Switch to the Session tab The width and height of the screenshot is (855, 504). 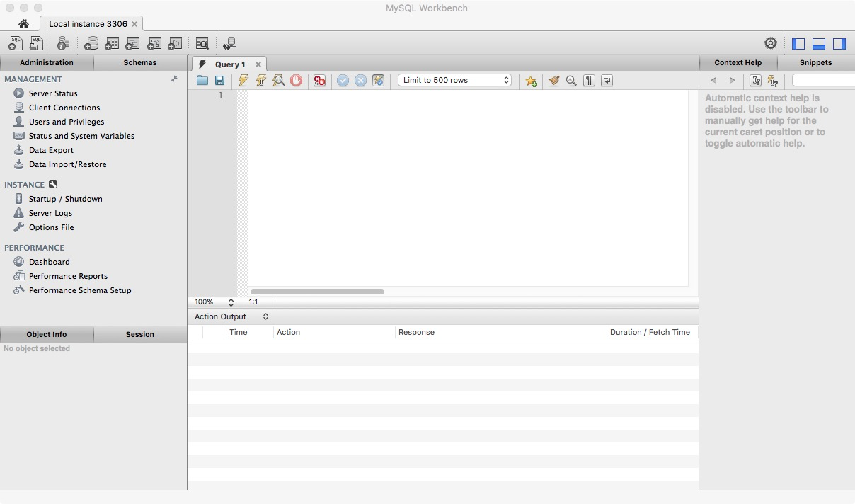click(x=140, y=334)
